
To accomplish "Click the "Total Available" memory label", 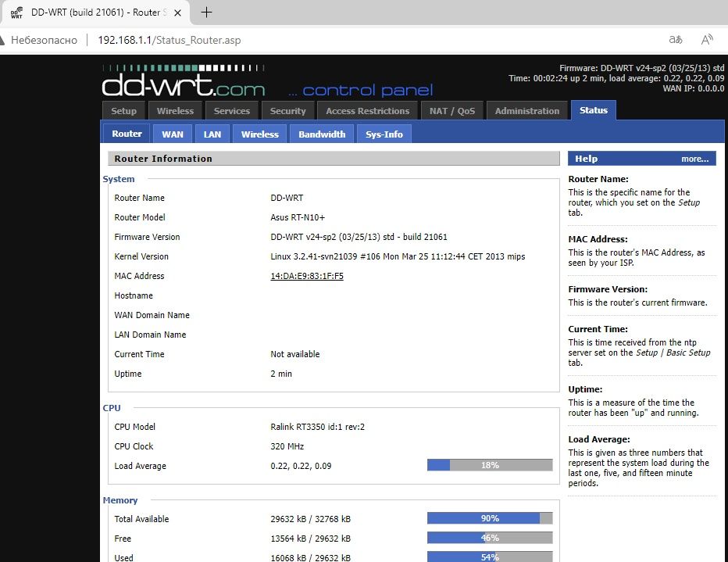I will click(x=141, y=519).
